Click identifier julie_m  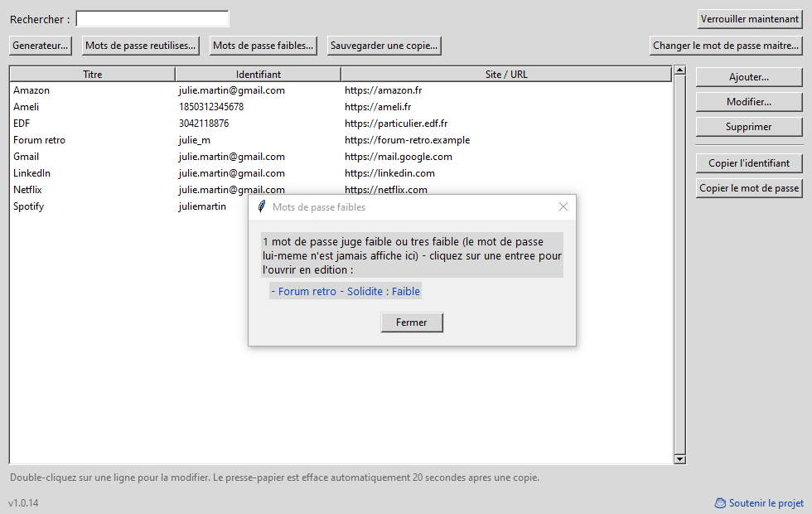[x=194, y=140]
